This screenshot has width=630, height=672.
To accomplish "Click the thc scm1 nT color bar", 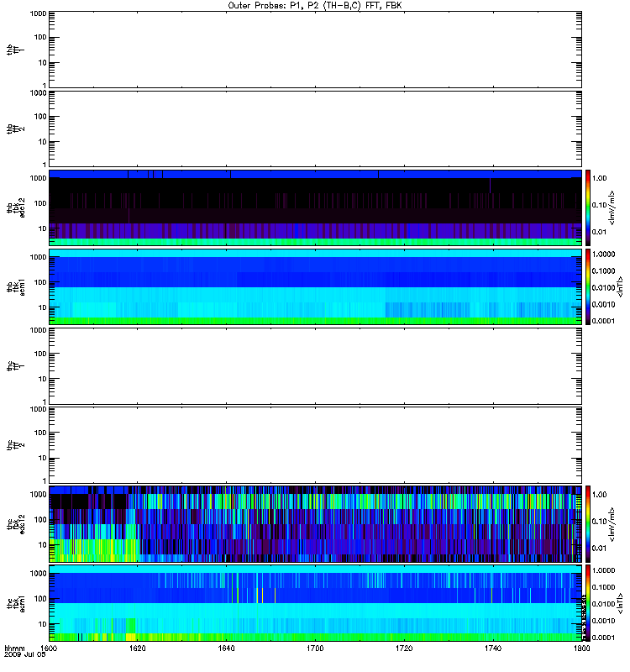I will pos(588,603).
